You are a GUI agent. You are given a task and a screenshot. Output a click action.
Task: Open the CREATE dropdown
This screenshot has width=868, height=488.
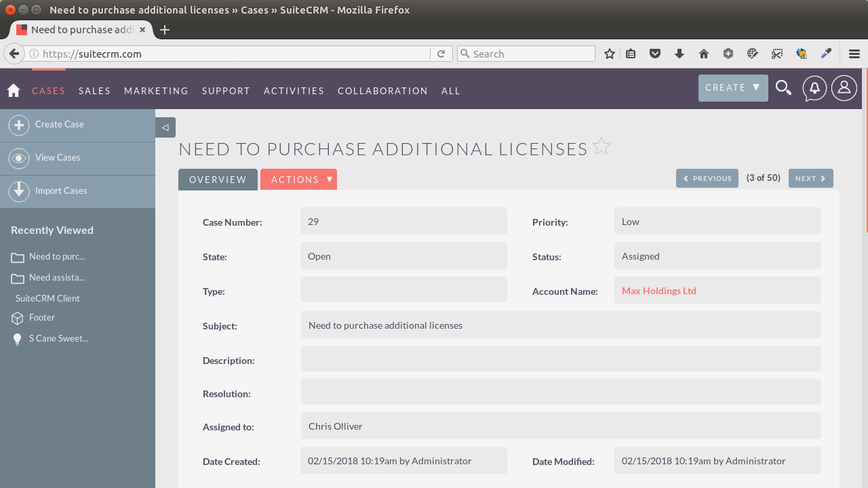pos(732,87)
